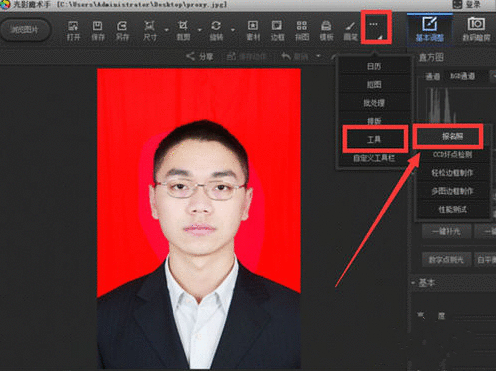496x371 pixels.
Task: Select the 尺寸 (Size) tool icon
Action: [x=150, y=31]
